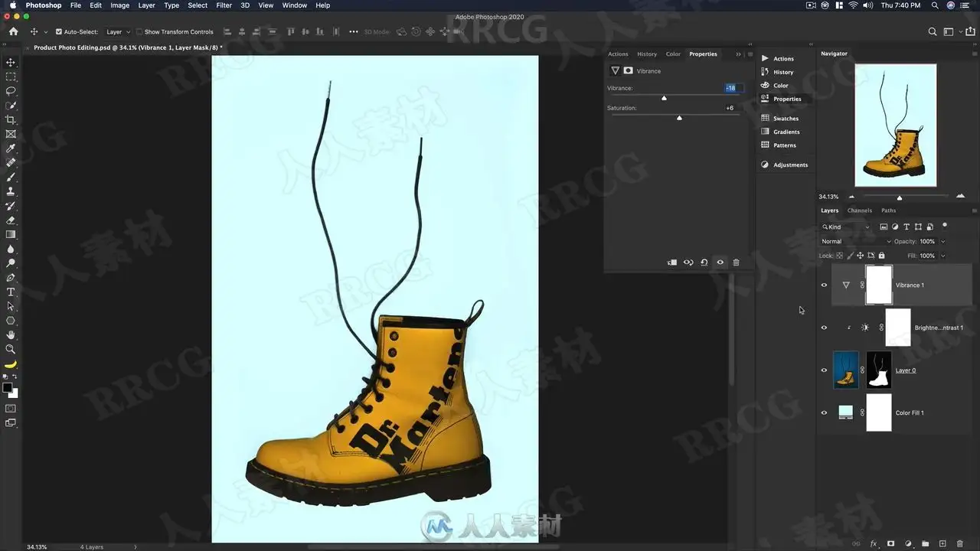Select the Eyedropper tool
980x551 pixels.
(x=11, y=148)
